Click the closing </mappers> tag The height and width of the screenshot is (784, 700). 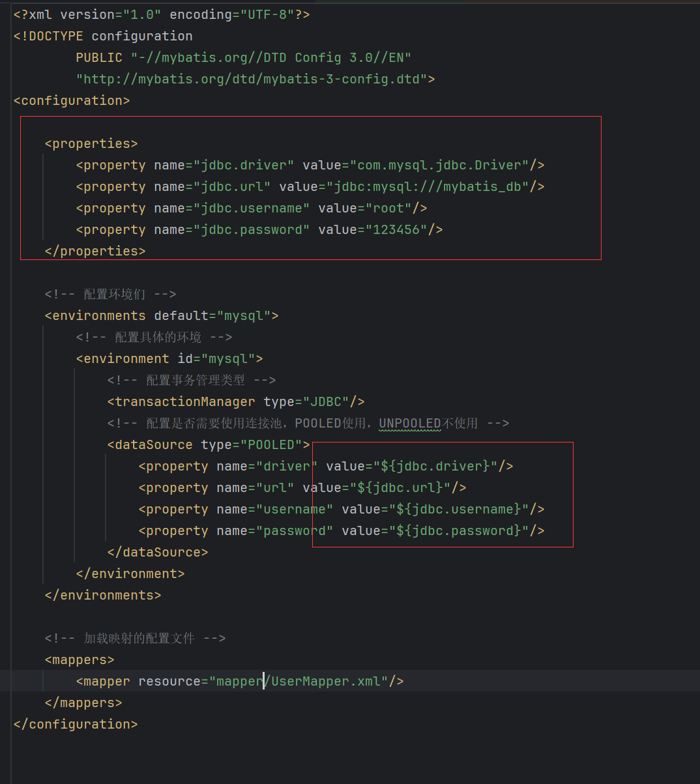tap(83, 703)
